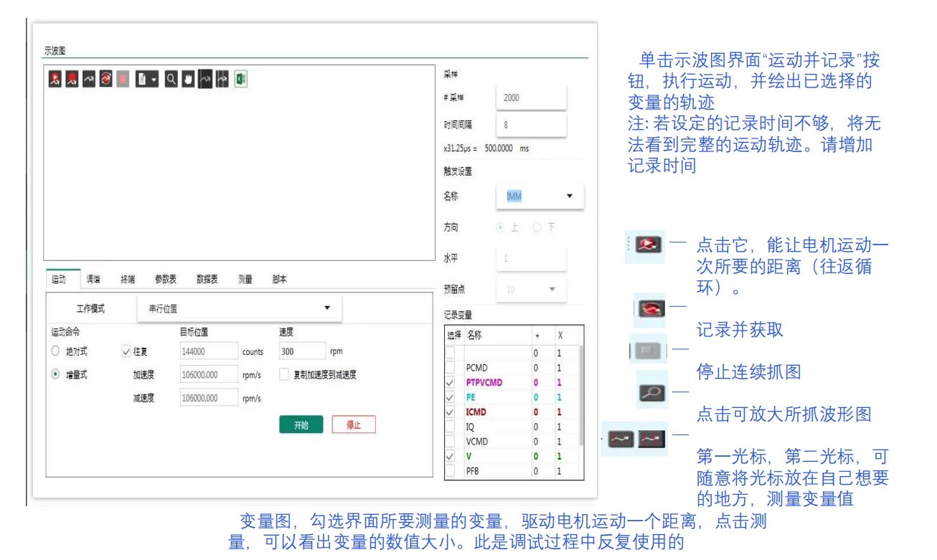The width and height of the screenshot is (937, 560).
Task: Open the trigger 名称 dropdown showing IMM
Action: [540, 196]
